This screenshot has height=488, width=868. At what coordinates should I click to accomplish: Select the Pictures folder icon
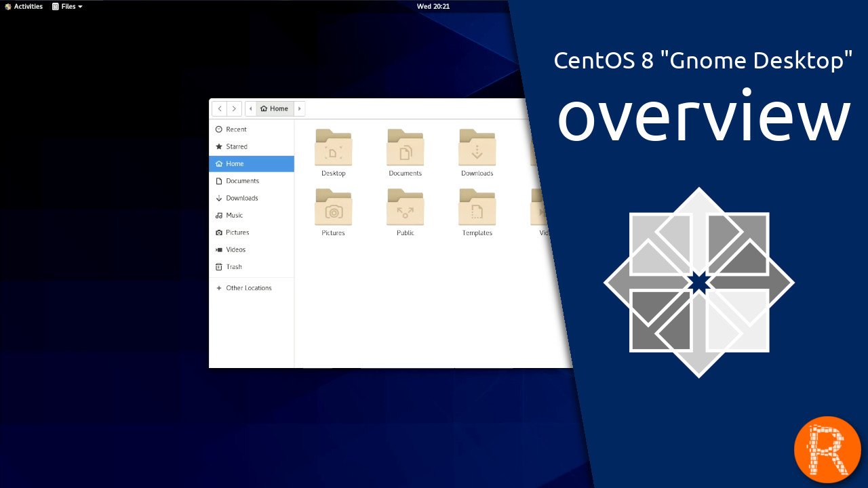click(x=334, y=207)
